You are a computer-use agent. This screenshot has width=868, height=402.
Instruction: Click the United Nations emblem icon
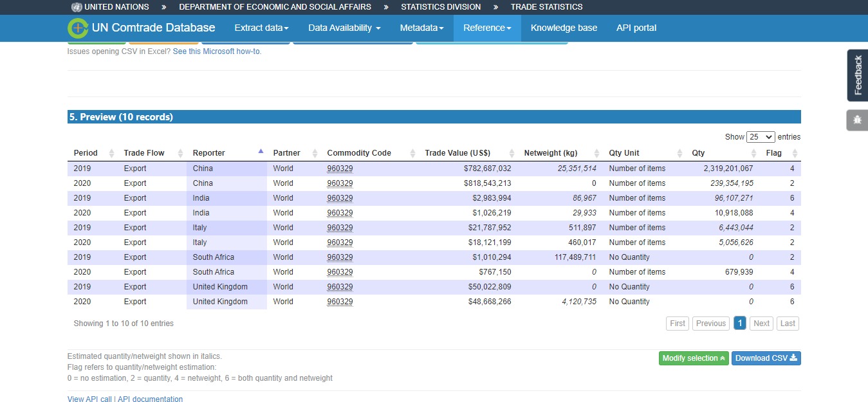77,7
